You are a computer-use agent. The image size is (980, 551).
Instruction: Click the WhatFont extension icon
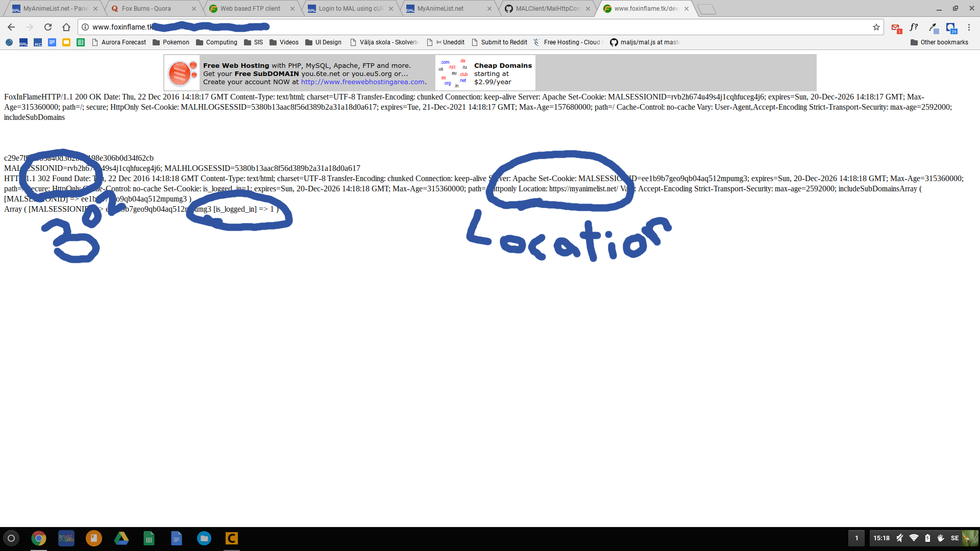914,27
